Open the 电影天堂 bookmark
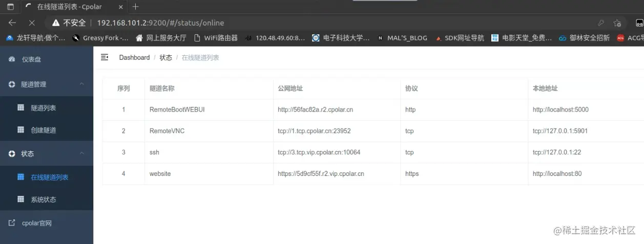Screen dimensions: 644x244 (522, 38)
